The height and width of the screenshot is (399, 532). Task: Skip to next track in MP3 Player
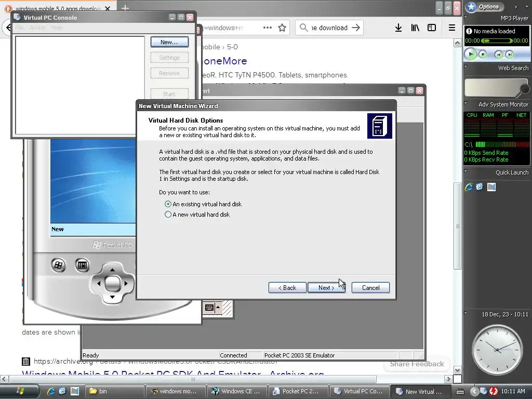tap(509, 54)
